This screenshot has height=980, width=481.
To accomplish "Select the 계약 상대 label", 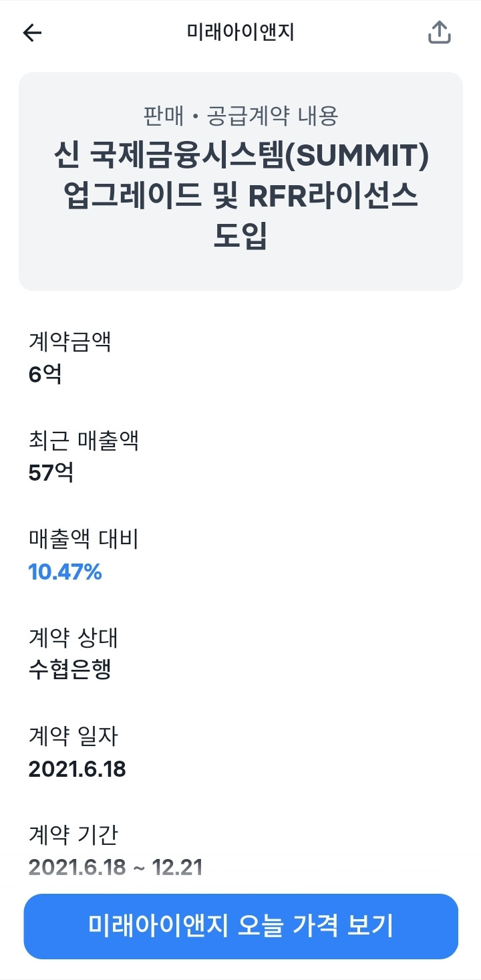I will coord(73,638).
